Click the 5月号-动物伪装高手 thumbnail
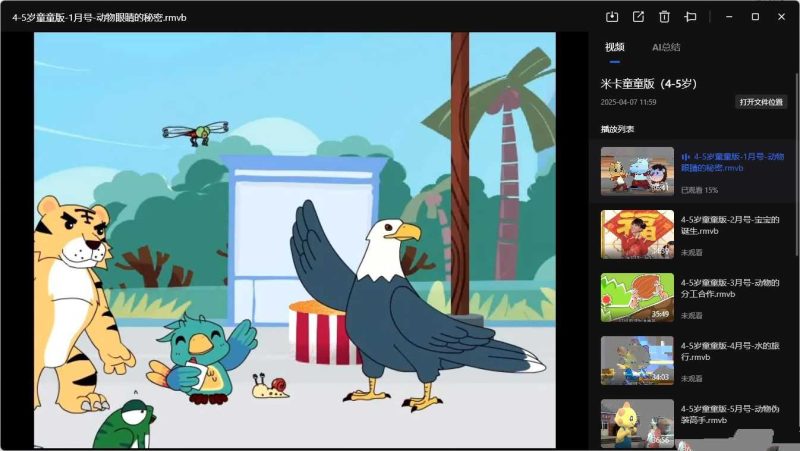 tap(637, 423)
